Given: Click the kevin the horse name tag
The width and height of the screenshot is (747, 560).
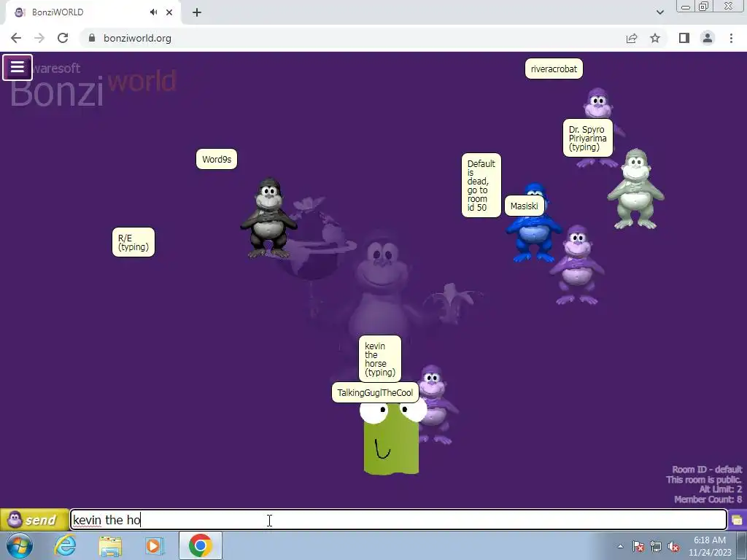Looking at the screenshot, I should 379,359.
